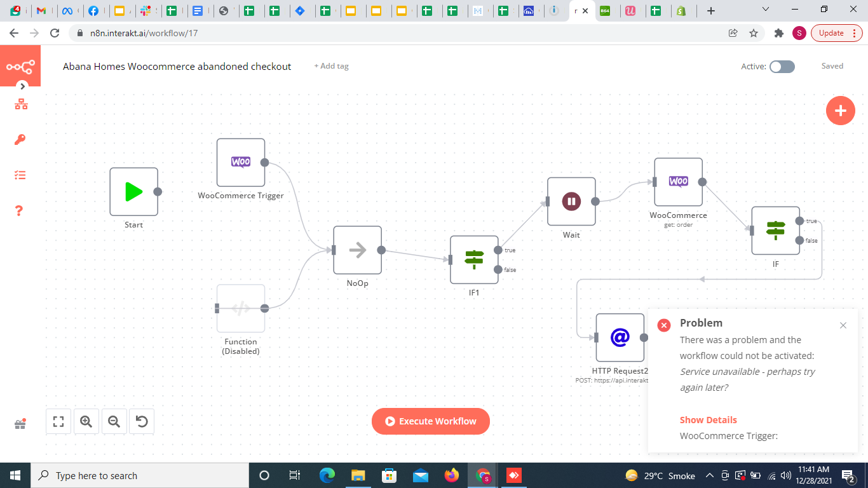The height and width of the screenshot is (488, 868).
Task: Zoom out of the workflow canvas
Action: [114, 421]
